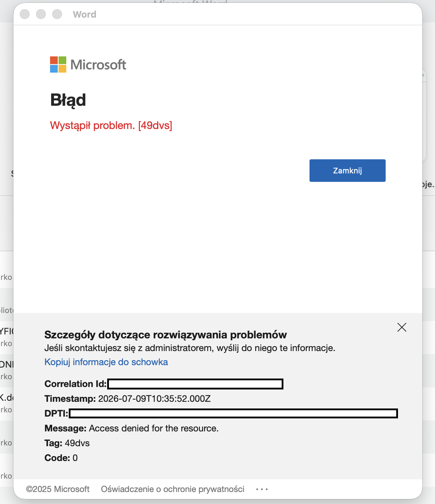Image resolution: width=435 pixels, height=504 pixels.
Task: Click the Błąd heading
Action: [x=68, y=100]
